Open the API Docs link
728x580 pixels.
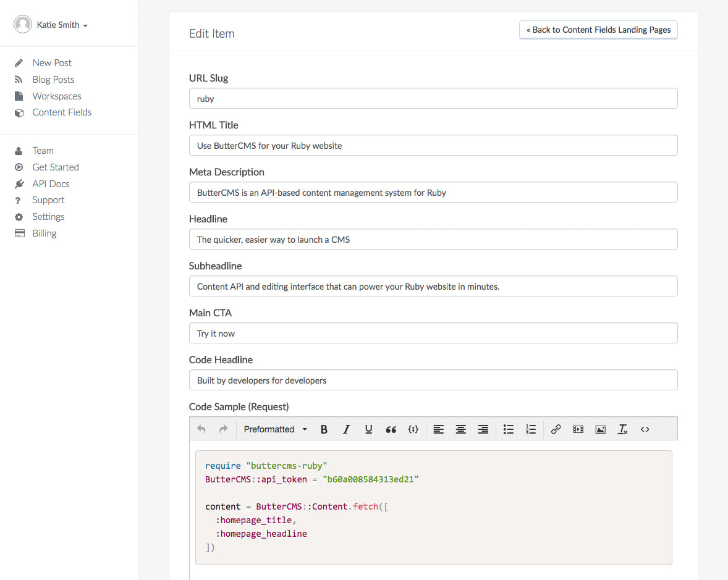pyautogui.click(x=51, y=184)
